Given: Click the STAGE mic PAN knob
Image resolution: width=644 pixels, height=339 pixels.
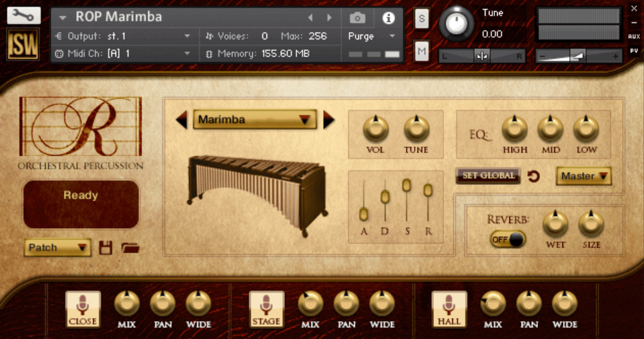Looking at the screenshot, I should [346, 304].
